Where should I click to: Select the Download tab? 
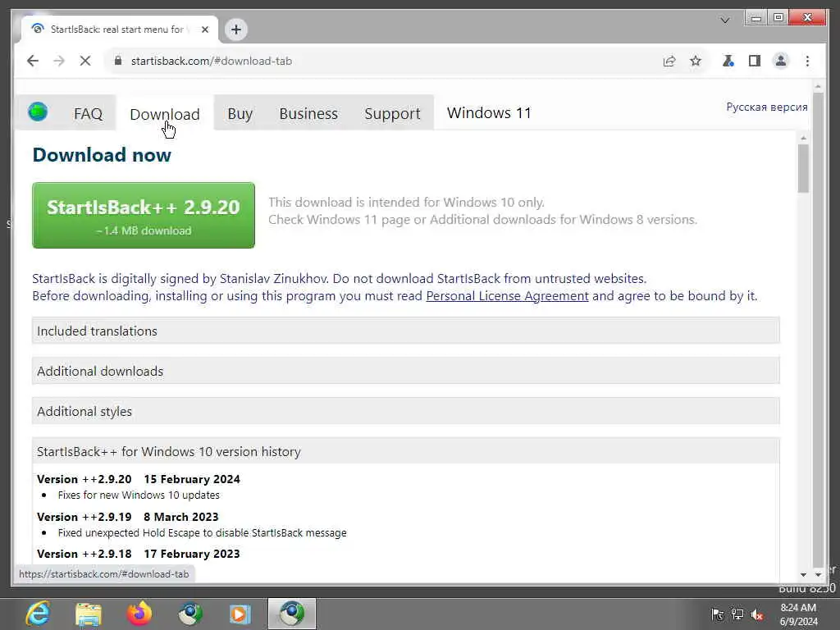pos(164,114)
